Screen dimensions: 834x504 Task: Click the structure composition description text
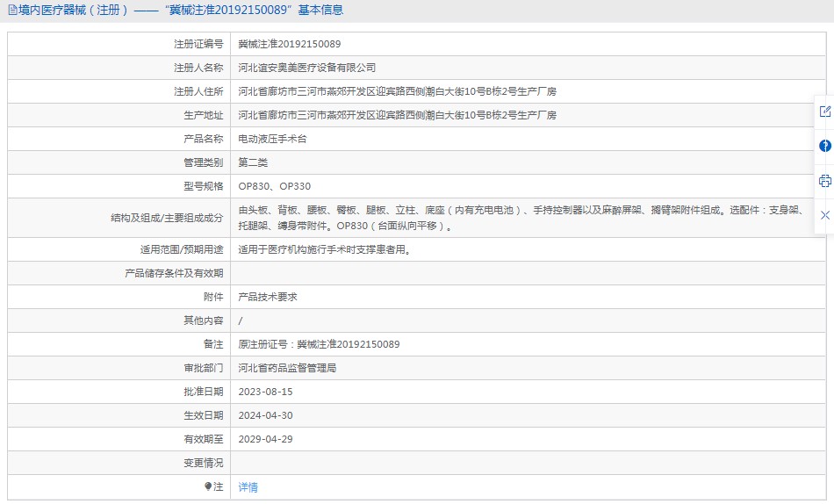tap(521, 218)
